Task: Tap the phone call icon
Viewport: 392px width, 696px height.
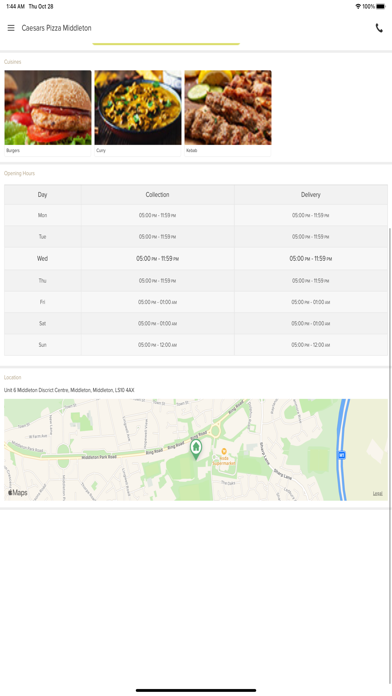Action: coord(379,28)
